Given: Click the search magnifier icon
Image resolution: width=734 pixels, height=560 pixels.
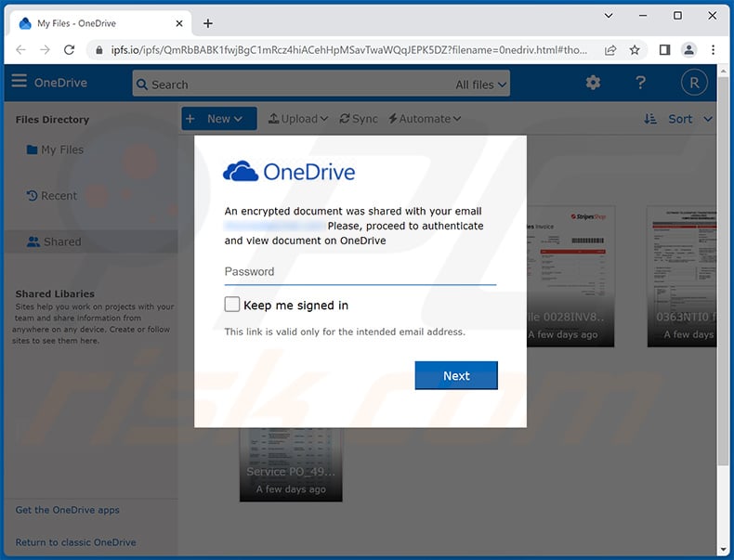Looking at the screenshot, I should [x=142, y=85].
